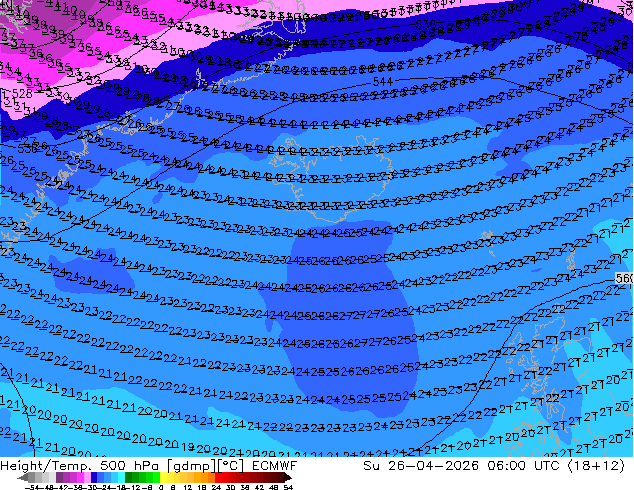The width and height of the screenshot is (634, 490).
Task: Click the 544 contour label
Action: (x=383, y=82)
